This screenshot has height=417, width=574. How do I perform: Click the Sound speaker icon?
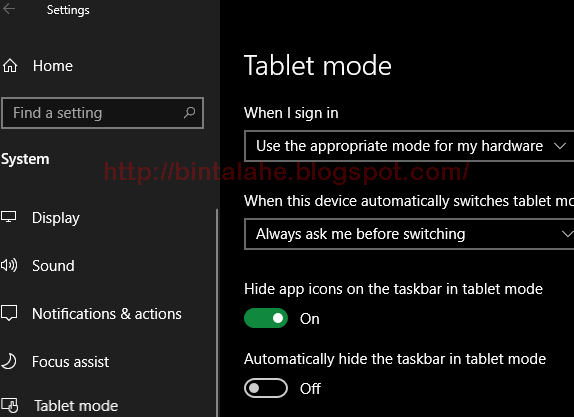tap(9, 265)
